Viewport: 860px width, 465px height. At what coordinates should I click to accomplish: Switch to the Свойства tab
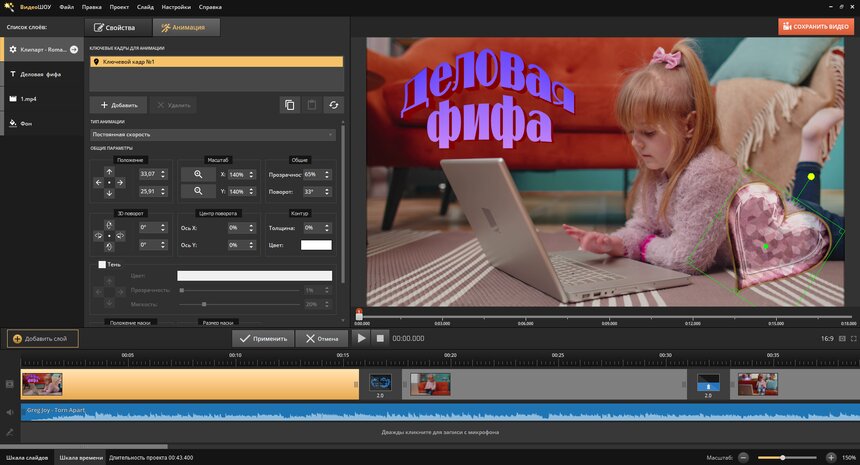coord(118,27)
